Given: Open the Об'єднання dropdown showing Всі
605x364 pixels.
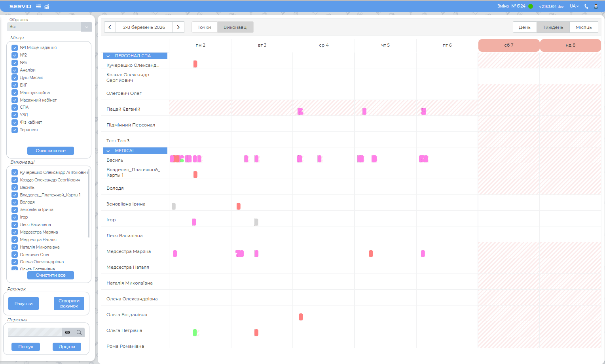Looking at the screenshot, I should tap(86, 27).
